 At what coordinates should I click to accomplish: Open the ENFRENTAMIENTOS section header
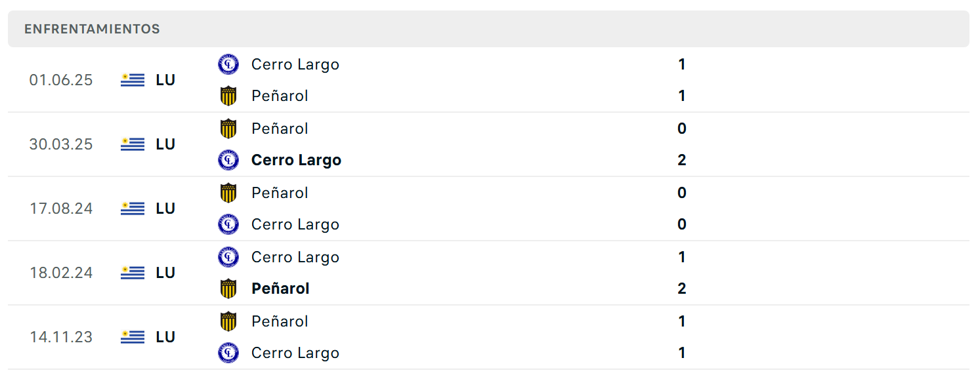coord(488,29)
